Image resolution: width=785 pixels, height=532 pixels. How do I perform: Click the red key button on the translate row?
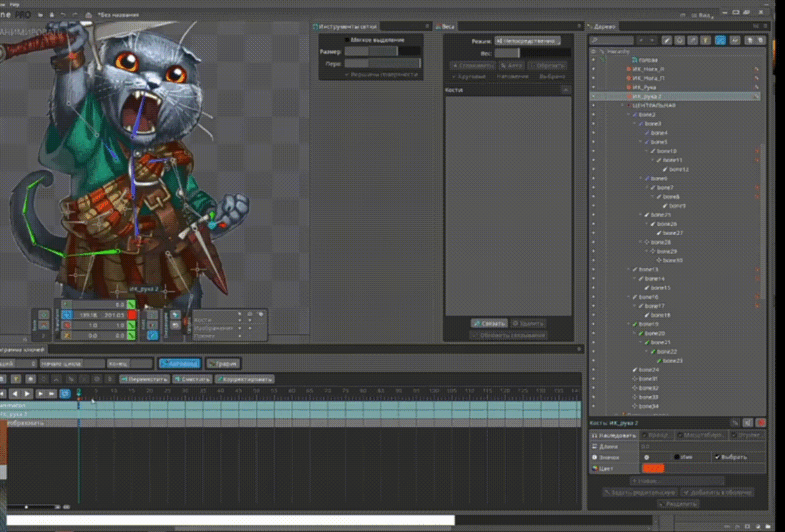click(x=131, y=315)
